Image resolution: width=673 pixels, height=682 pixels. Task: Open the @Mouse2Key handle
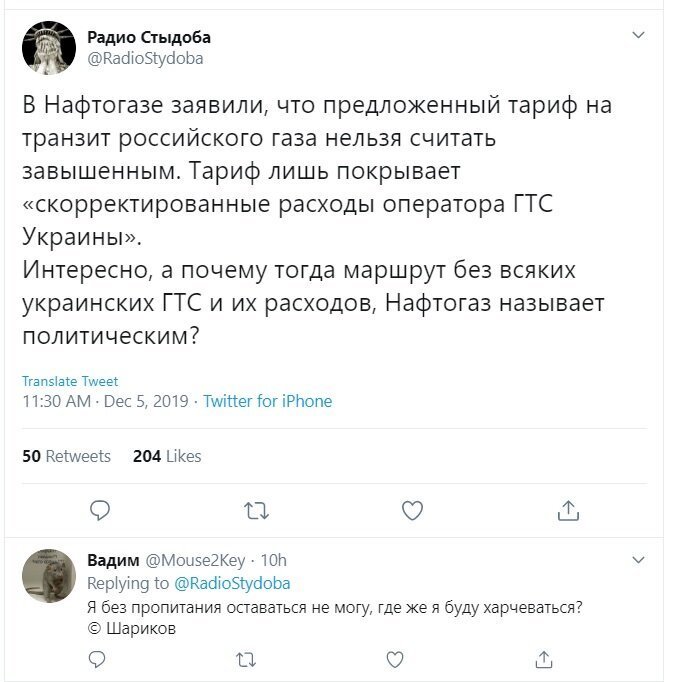pyautogui.click(x=195, y=560)
